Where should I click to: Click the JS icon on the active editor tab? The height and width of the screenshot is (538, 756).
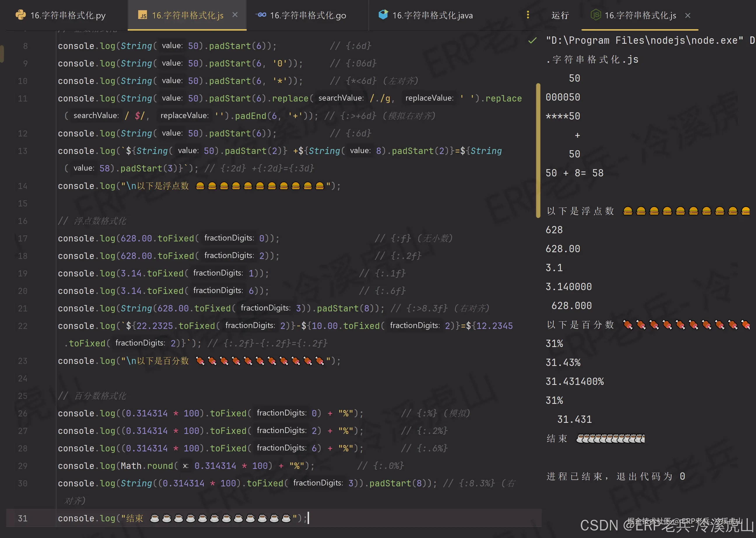pos(143,15)
